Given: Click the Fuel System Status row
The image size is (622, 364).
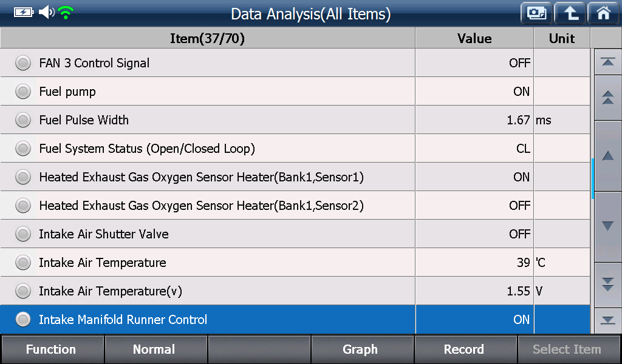Looking at the screenshot, I should (x=295, y=149).
